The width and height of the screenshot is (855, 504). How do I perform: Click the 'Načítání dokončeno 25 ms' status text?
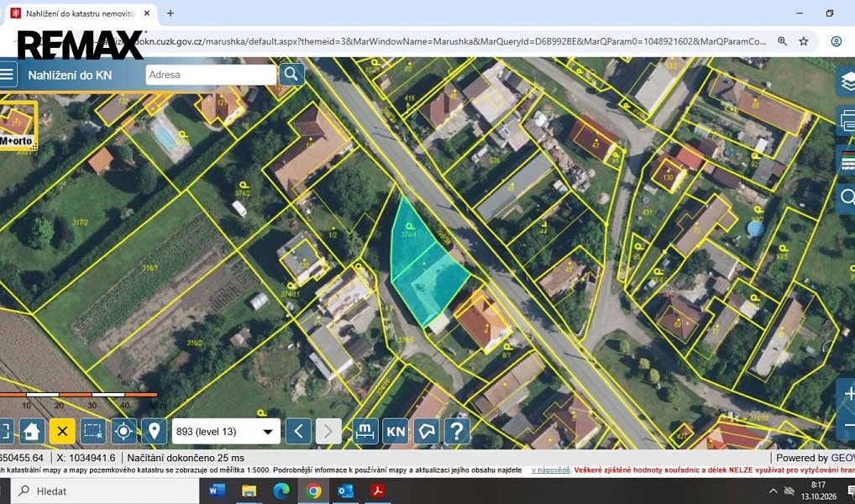point(186,458)
